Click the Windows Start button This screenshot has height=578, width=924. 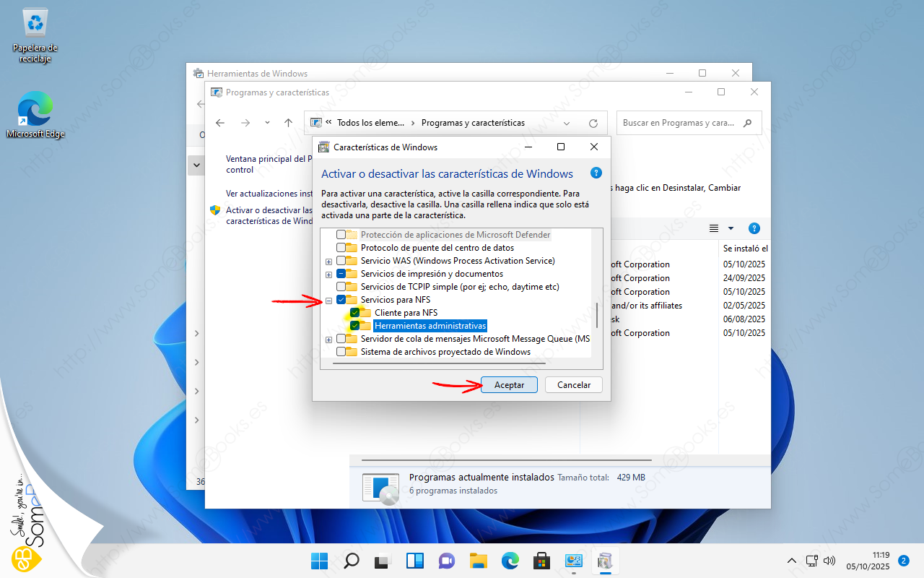319,561
